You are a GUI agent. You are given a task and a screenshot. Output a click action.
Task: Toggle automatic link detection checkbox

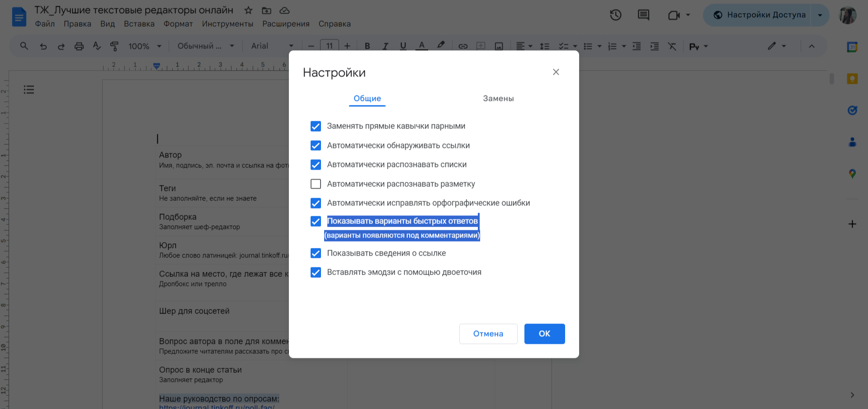tap(316, 145)
